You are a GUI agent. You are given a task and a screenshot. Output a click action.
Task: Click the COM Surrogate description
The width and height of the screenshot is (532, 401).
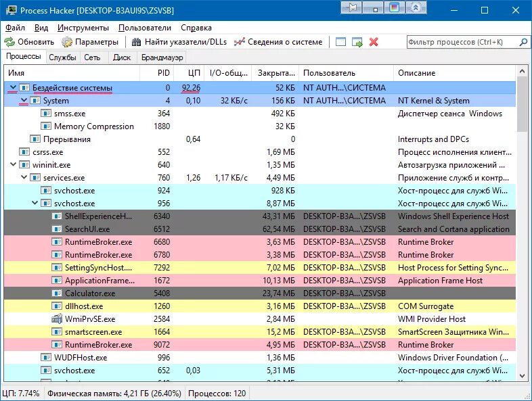(x=426, y=306)
